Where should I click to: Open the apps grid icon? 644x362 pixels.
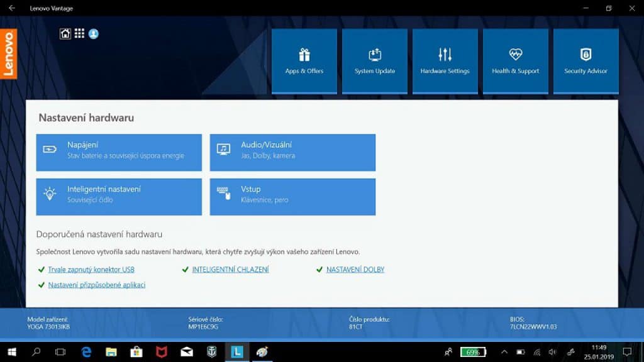click(79, 34)
